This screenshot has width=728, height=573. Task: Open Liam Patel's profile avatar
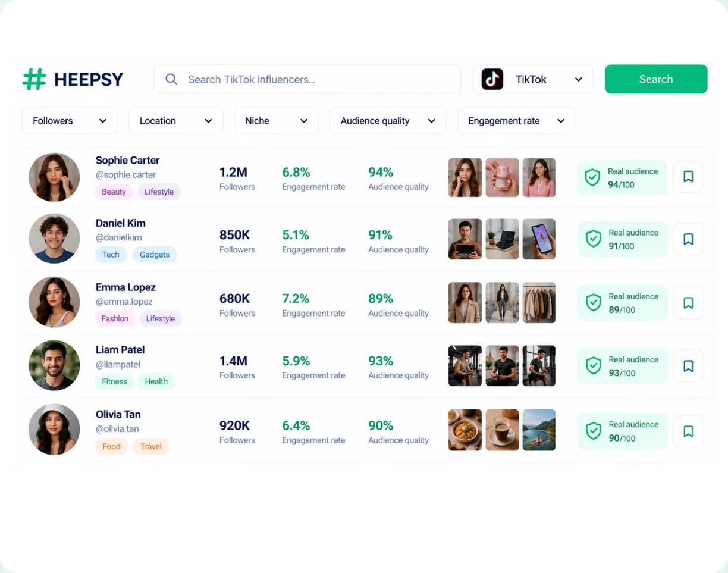coord(54,365)
